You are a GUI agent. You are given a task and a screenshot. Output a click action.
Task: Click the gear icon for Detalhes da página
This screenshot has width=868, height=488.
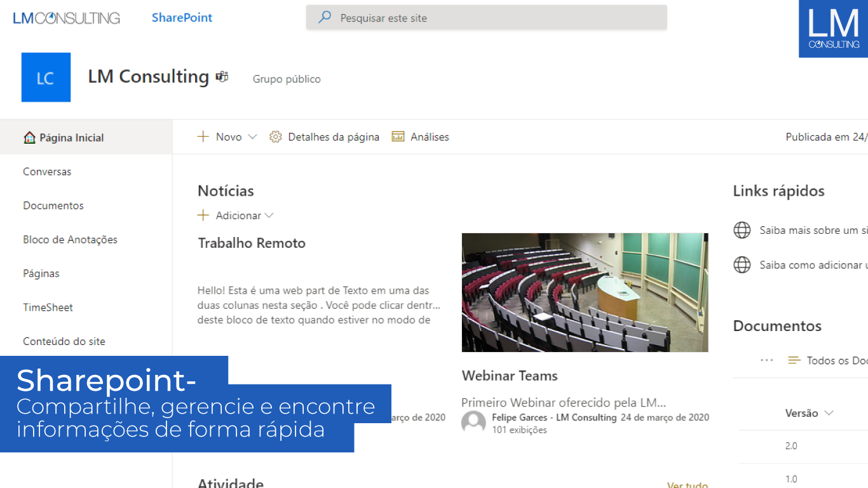click(275, 137)
